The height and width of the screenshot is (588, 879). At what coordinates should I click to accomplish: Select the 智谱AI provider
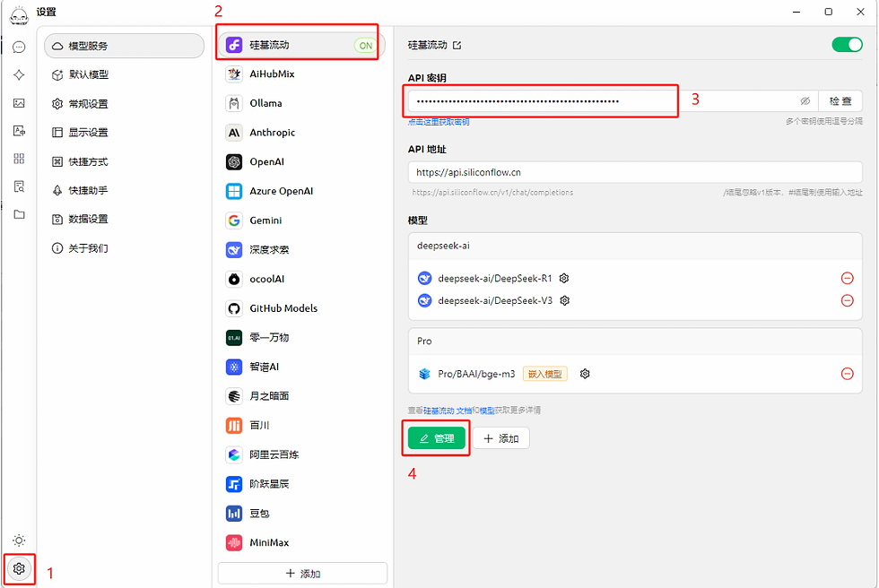click(302, 367)
